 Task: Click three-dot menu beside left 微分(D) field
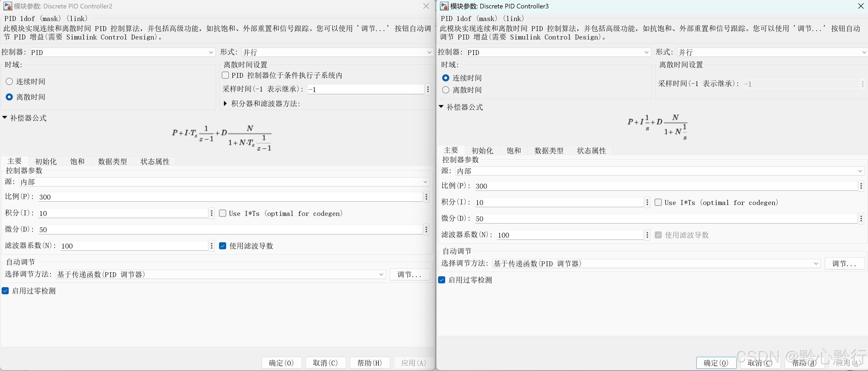tap(426, 230)
